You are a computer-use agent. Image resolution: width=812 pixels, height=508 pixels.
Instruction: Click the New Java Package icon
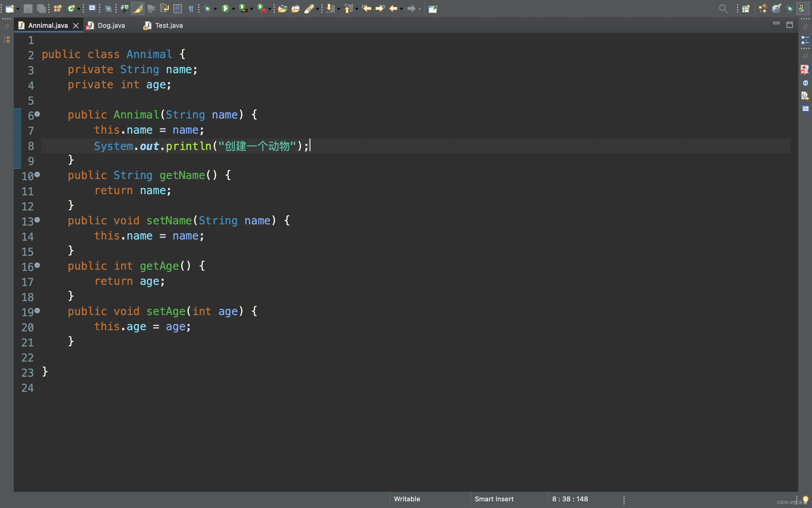(x=58, y=9)
